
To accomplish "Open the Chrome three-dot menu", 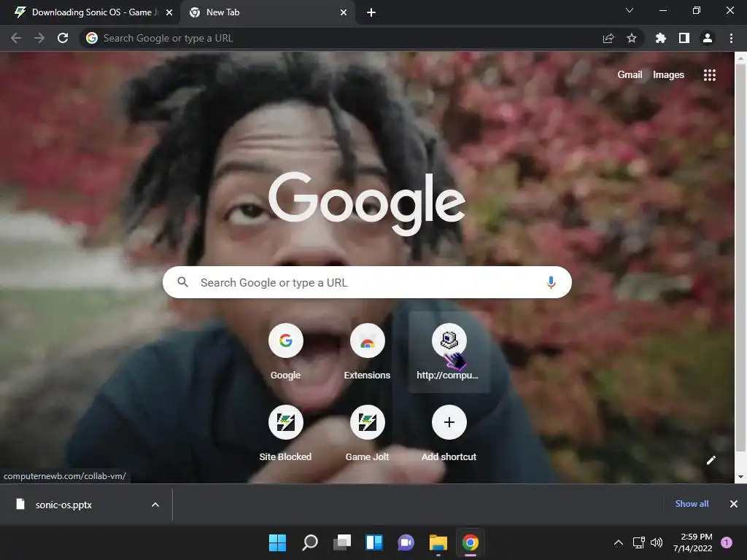I will pos(731,38).
